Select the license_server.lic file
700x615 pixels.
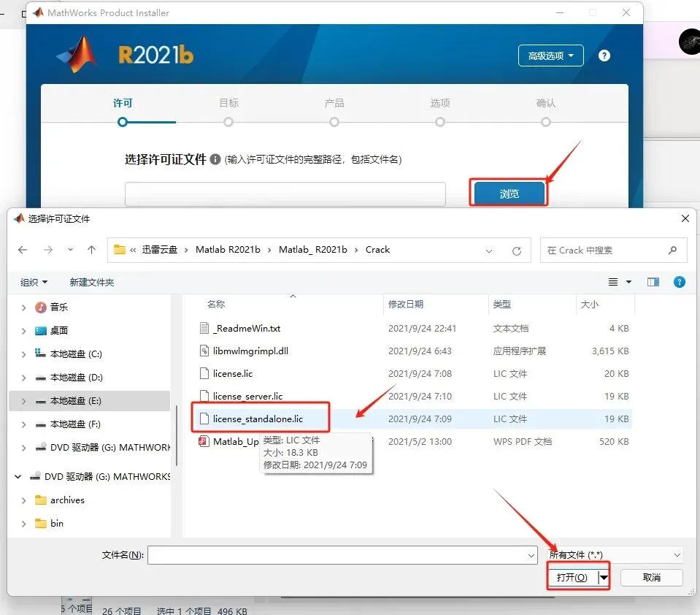[x=247, y=396]
